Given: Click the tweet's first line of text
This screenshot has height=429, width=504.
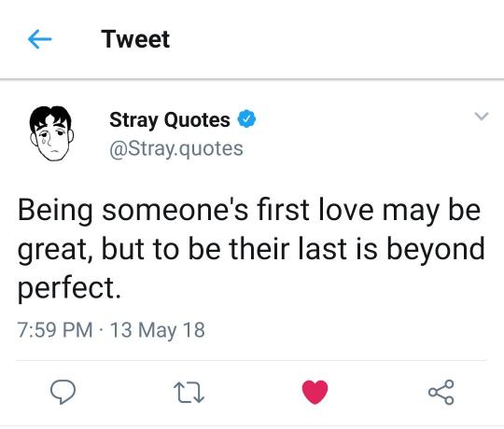Looking at the screenshot, I should [x=249, y=211].
